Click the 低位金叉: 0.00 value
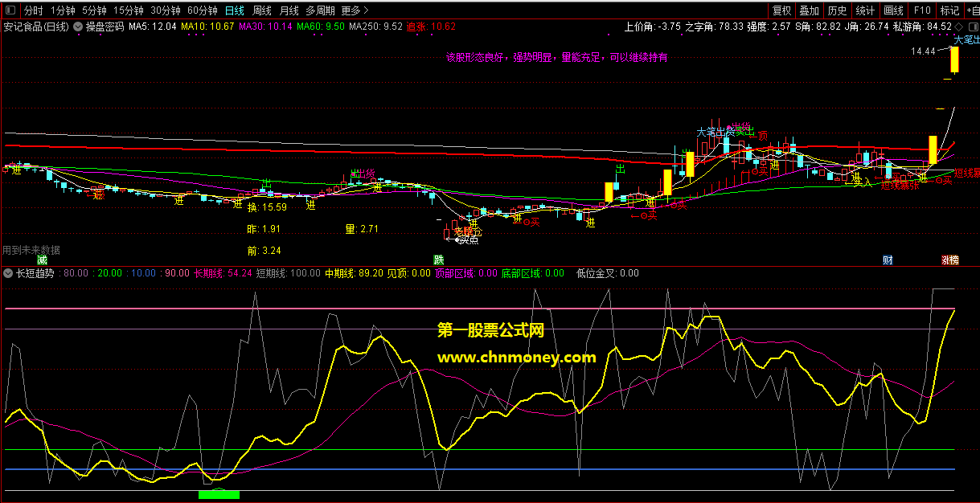 [x=608, y=273]
